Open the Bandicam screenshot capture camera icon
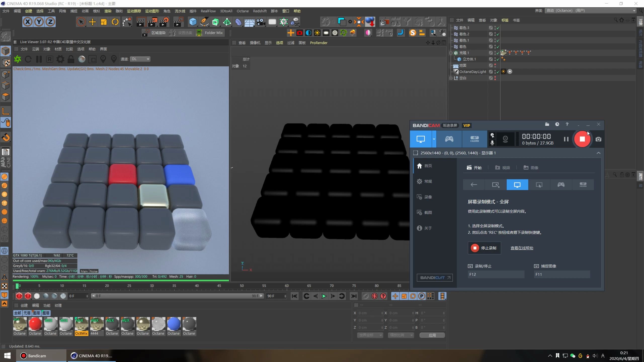Image resolution: width=644 pixels, height=362 pixels. tap(598, 139)
